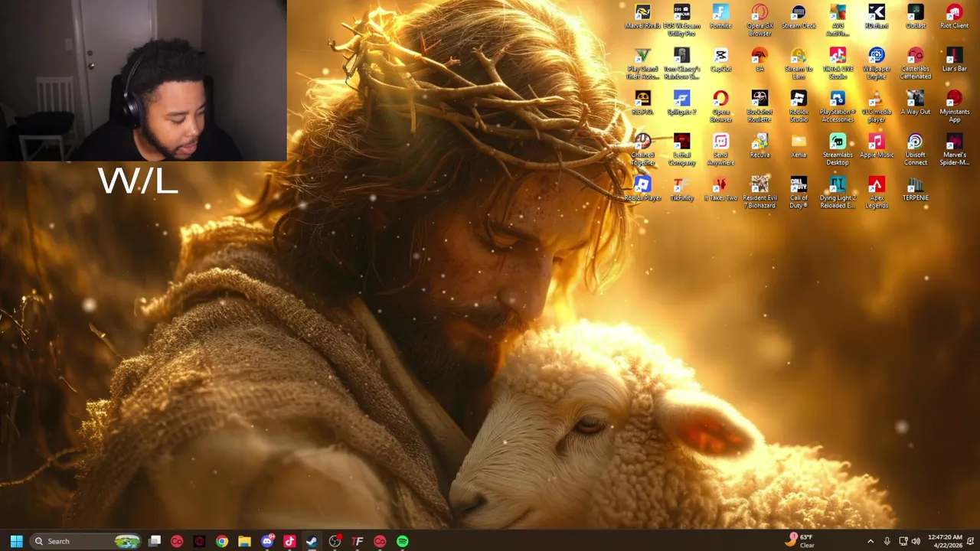Launch Marvel's Spider-Man desktop shortcut
The image size is (980, 551).
click(x=955, y=149)
